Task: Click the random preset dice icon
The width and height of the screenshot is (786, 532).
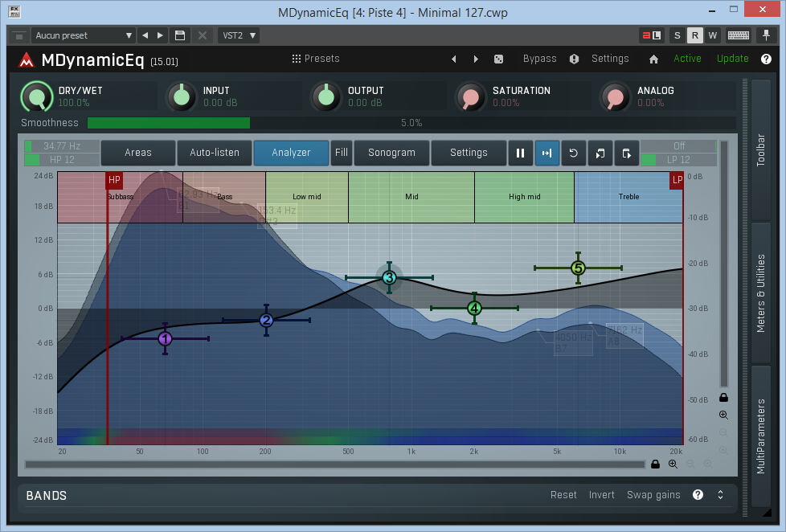Action: coord(498,59)
